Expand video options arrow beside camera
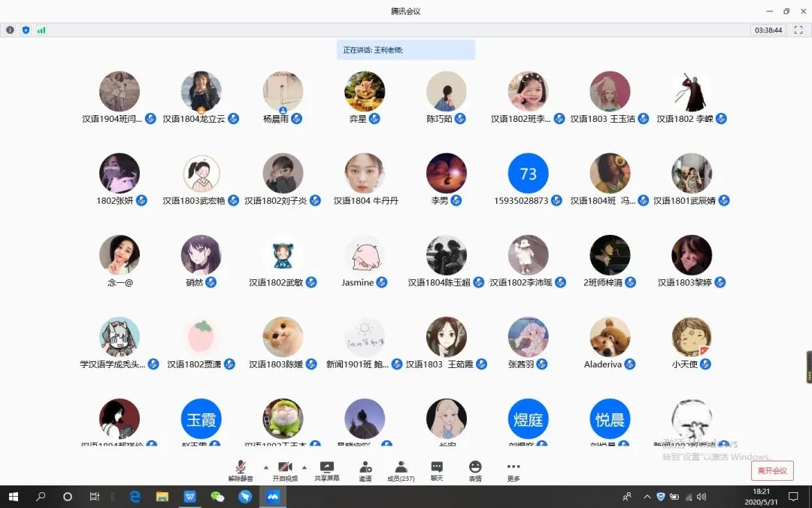This screenshot has width=812, height=508. pos(304,467)
